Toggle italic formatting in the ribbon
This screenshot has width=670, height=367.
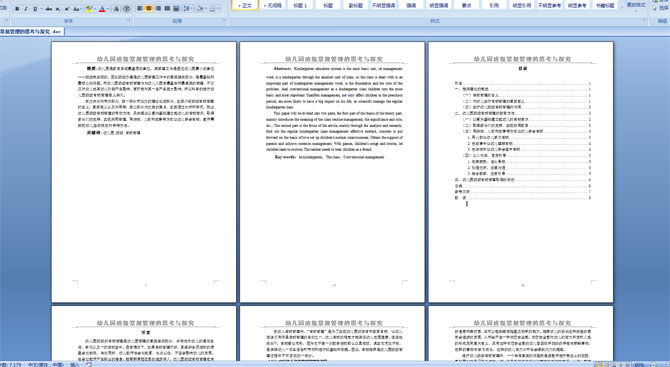coord(26,9)
